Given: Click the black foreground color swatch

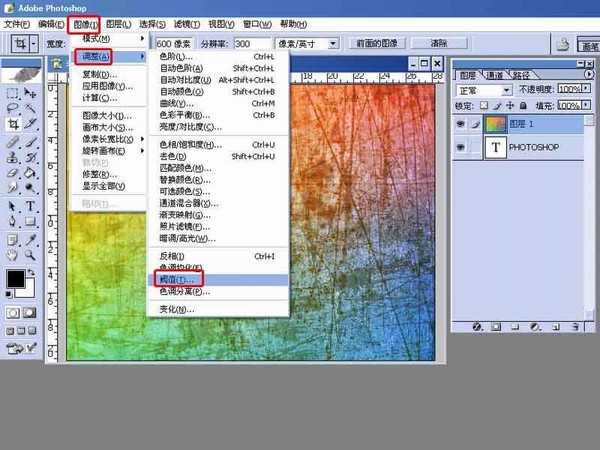Looking at the screenshot, I should click(16, 279).
